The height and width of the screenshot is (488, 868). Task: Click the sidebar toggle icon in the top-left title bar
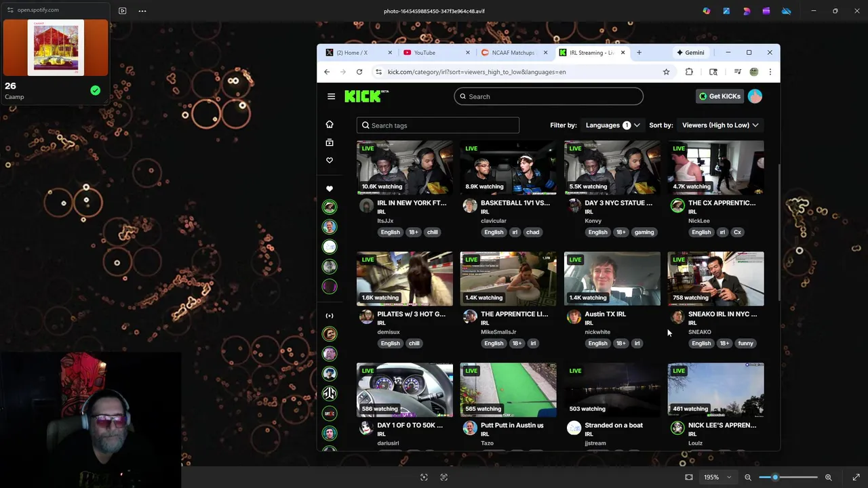122,11
